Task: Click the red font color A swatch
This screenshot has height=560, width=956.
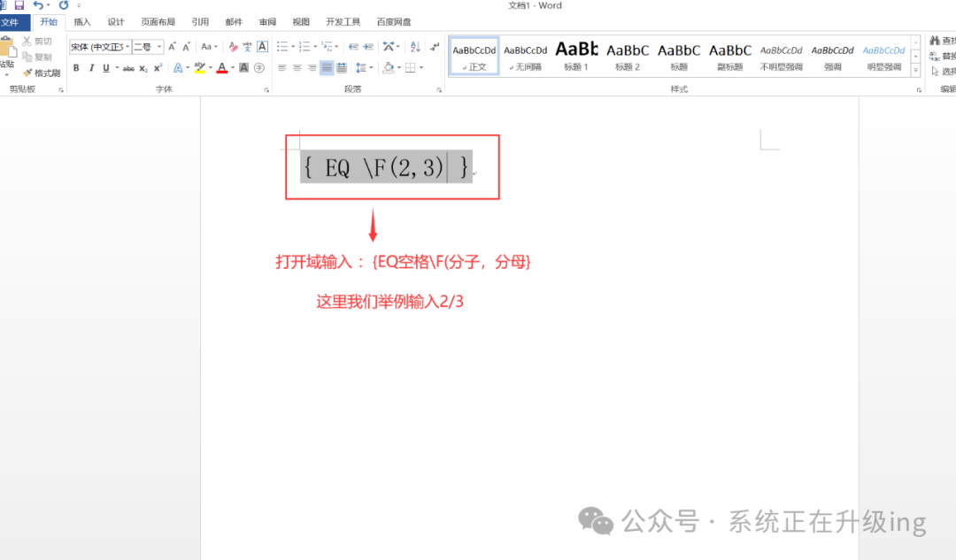Action: point(222,67)
